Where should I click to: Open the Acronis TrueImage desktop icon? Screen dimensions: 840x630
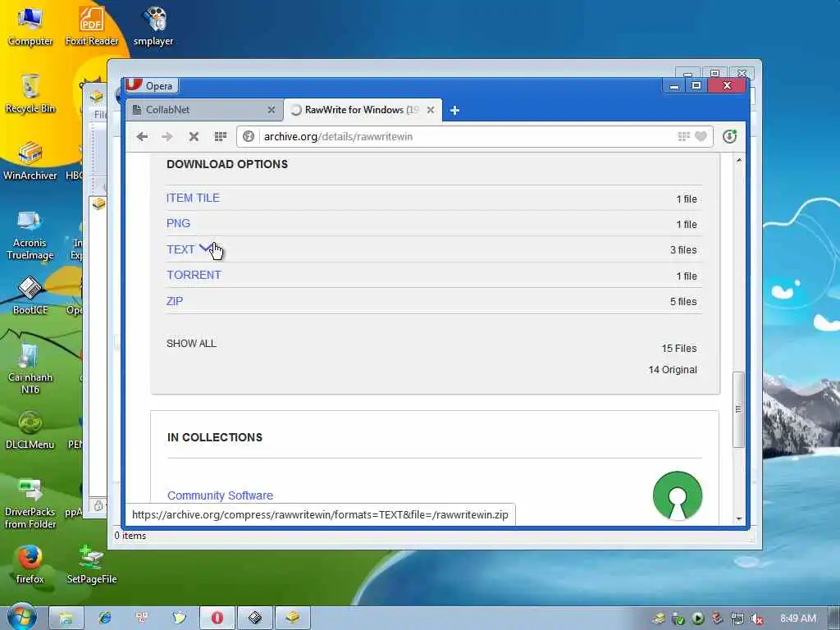tap(30, 234)
